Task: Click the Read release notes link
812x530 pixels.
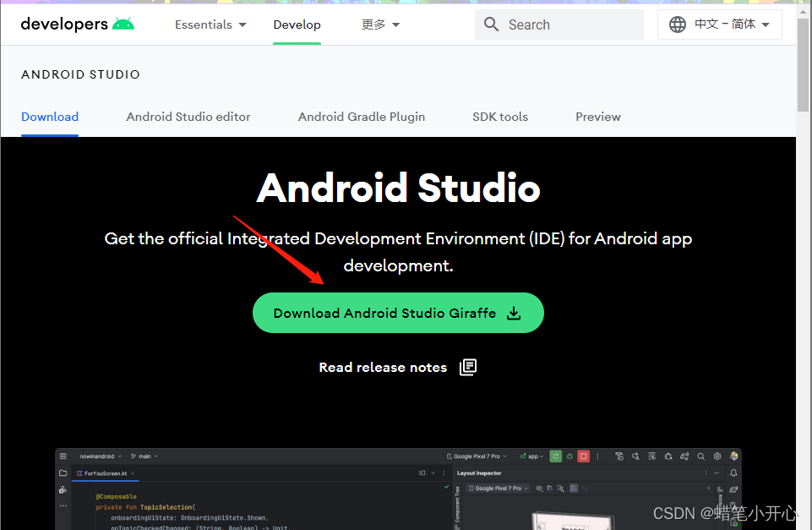Action: [383, 368]
